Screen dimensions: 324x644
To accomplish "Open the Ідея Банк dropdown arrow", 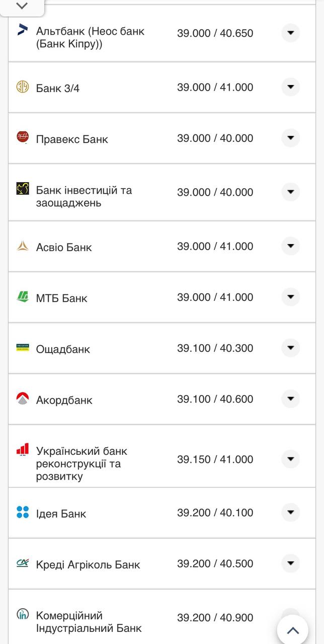I will coord(290,513).
